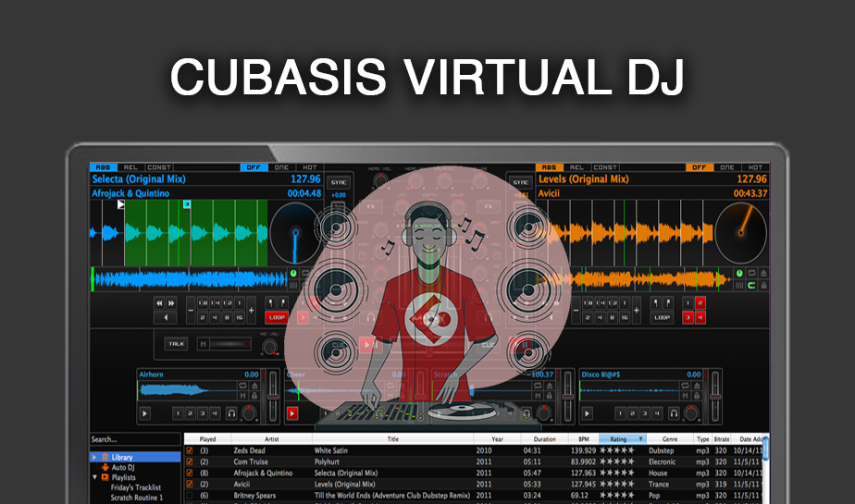Image resolution: width=855 pixels, height=504 pixels.
Task: Click fast-forward on the Selecta deck
Action: tap(171, 303)
